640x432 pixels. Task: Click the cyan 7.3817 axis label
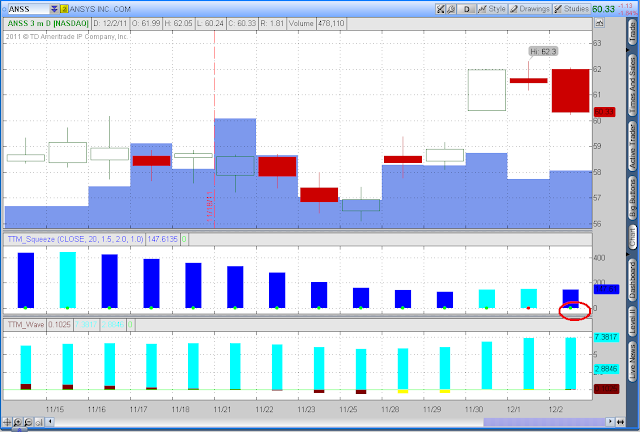[x=606, y=337]
